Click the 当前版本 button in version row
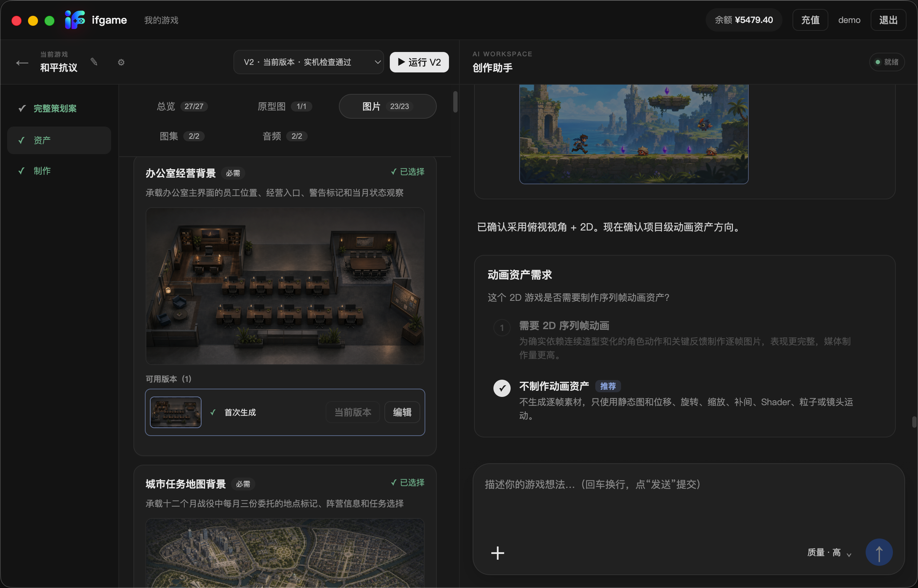918x588 pixels. click(353, 412)
